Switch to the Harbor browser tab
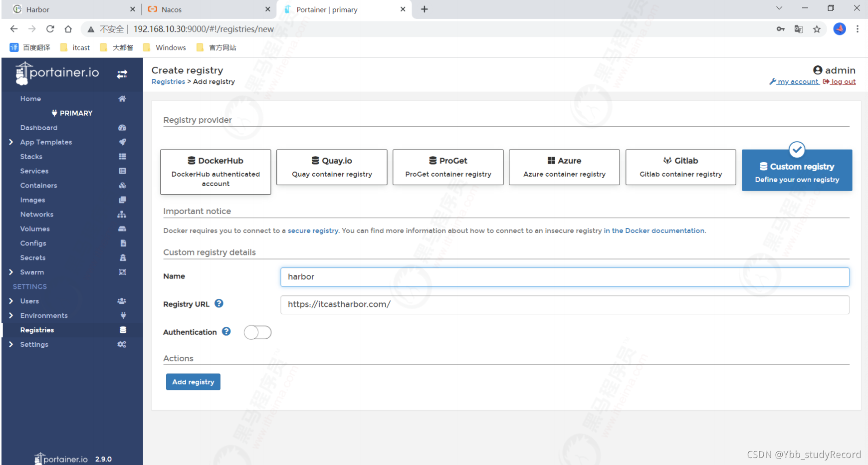The width and height of the screenshot is (868, 465). tap(72, 9)
